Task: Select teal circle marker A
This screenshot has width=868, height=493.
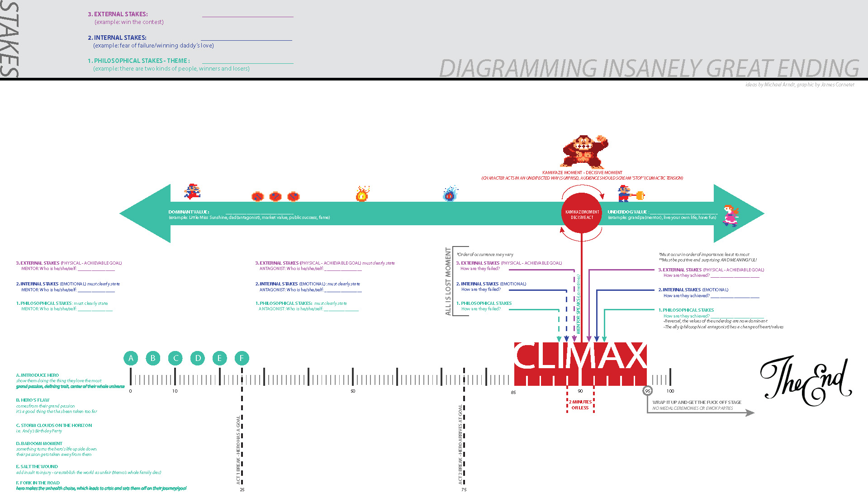Action: click(x=131, y=358)
